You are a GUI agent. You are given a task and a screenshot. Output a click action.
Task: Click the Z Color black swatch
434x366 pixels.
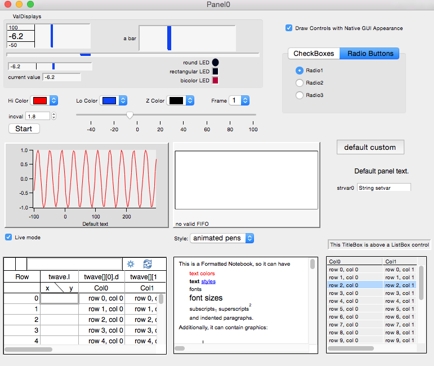pyautogui.click(x=176, y=101)
